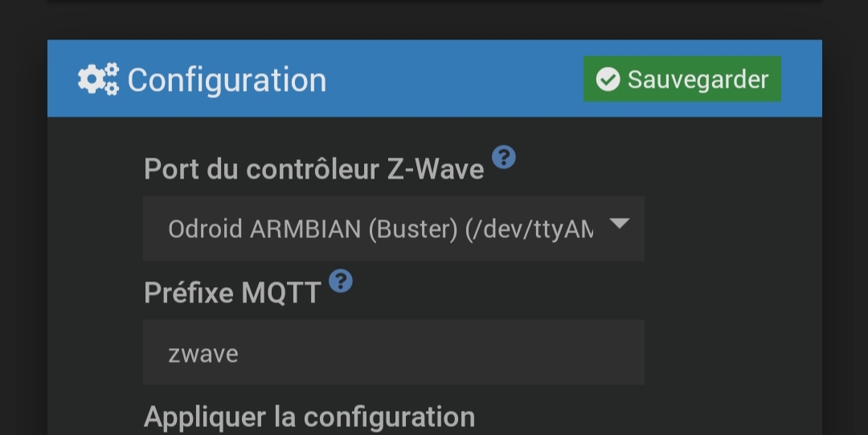The height and width of the screenshot is (435, 868).
Task: Open the Z-Wave controller port dropdown
Action: click(393, 228)
